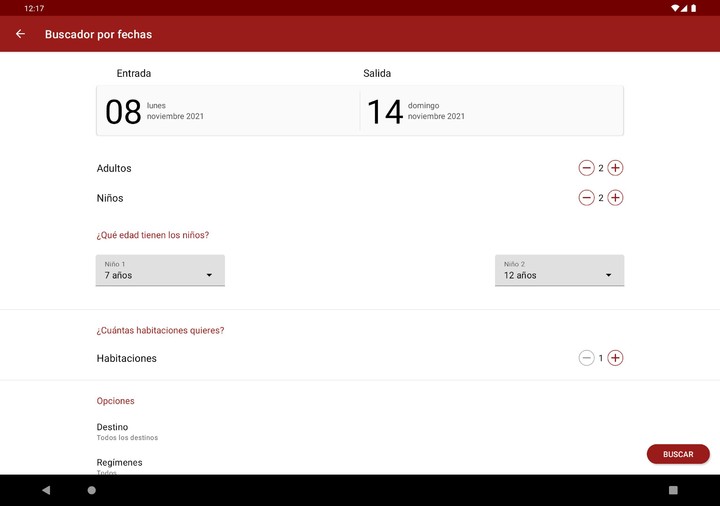This screenshot has width=720, height=506.
Task: Increase the number of Adultos
Action: [615, 168]
